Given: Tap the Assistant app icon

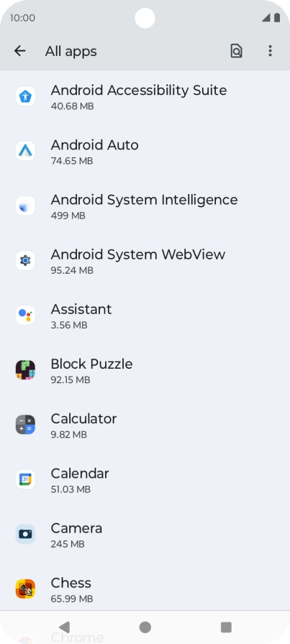Looking at the screenshot, I should pyautogui.click(x=25, y=315).
